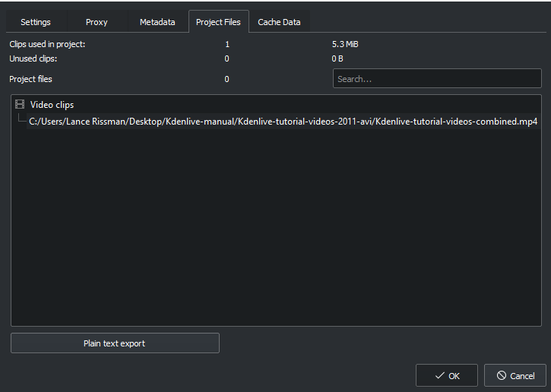Open the Proxy tab
Image resolution: width=551 pixels, height=392 pixels.
(x=97, y=22)
